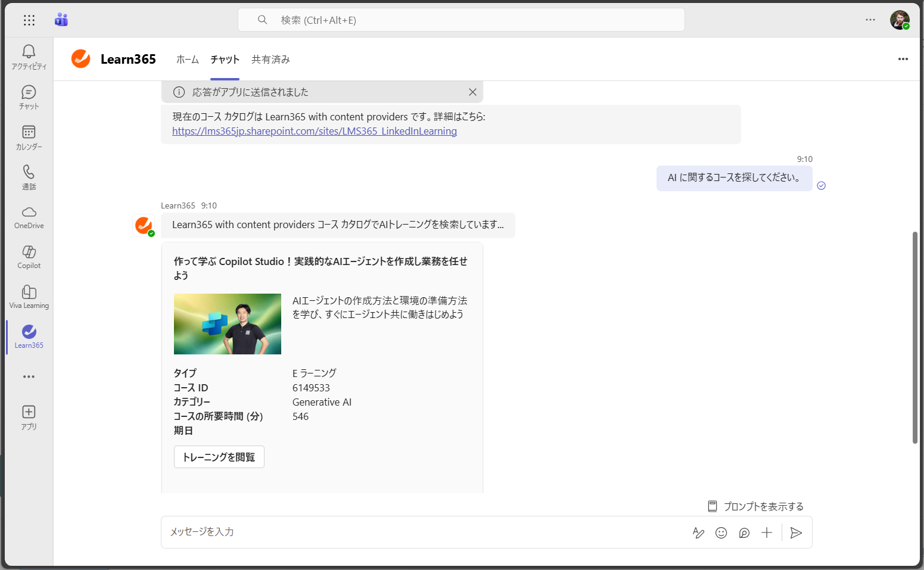Viewport: 924px width, 570px height.
Task: Click the Learn365 bot avatar in chat
Action: point(143,225)
